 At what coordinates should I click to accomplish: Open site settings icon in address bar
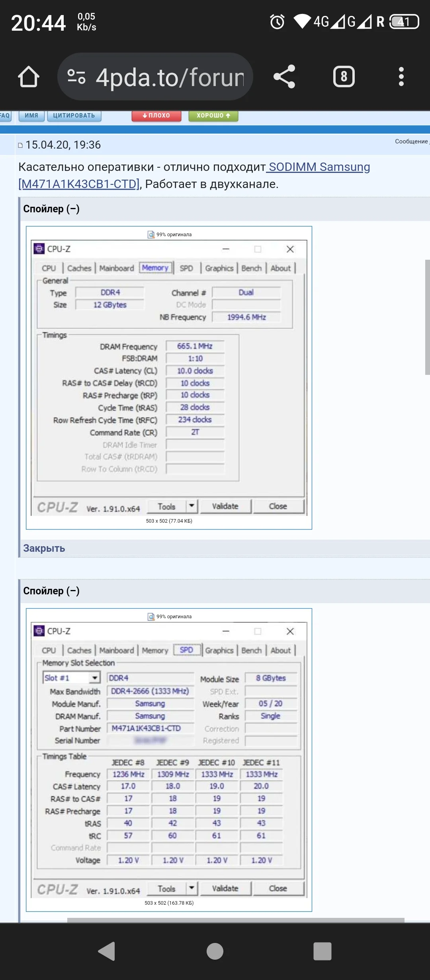(x=76, y=76)
